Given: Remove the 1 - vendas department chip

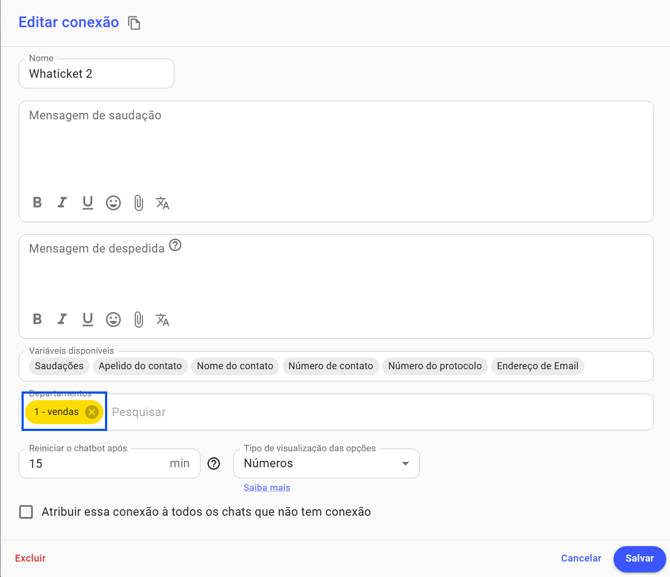Looking at the screenshot, I should (x=91, y=412).
